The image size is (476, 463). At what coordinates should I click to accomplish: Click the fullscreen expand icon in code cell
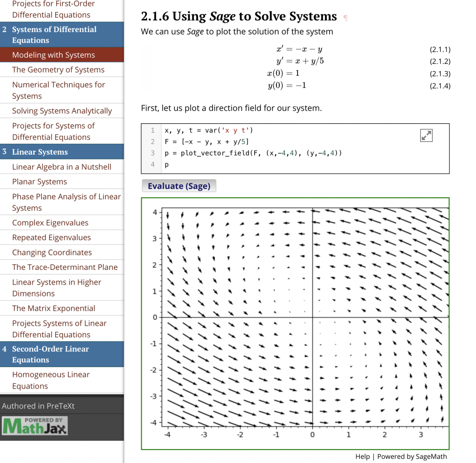coord(426,135)
